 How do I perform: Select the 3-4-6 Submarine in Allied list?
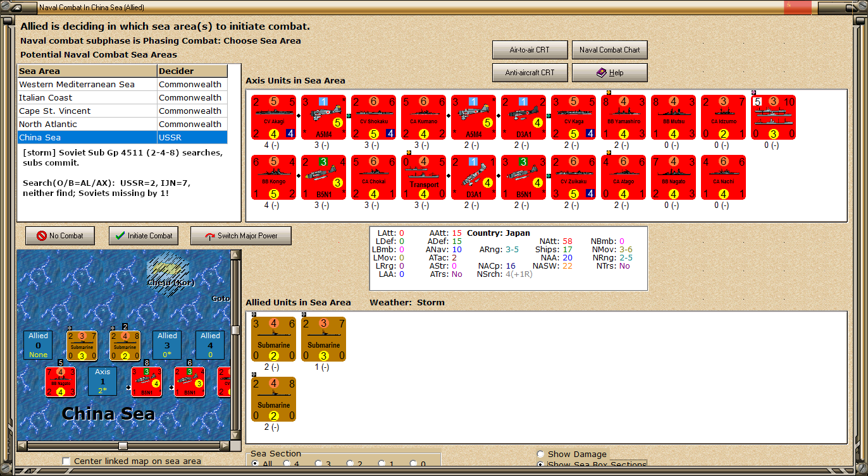pos(274,339)
